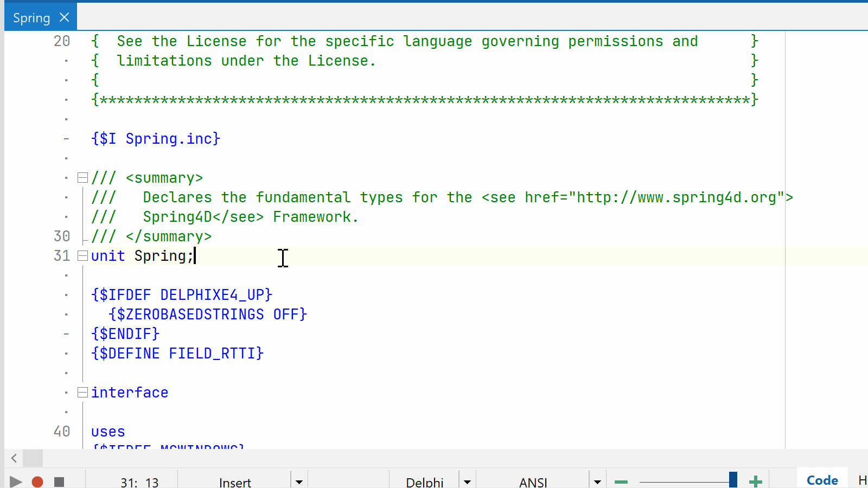Click line number 20 in gutter
This screenshot has width=868, height=488.
62,41
